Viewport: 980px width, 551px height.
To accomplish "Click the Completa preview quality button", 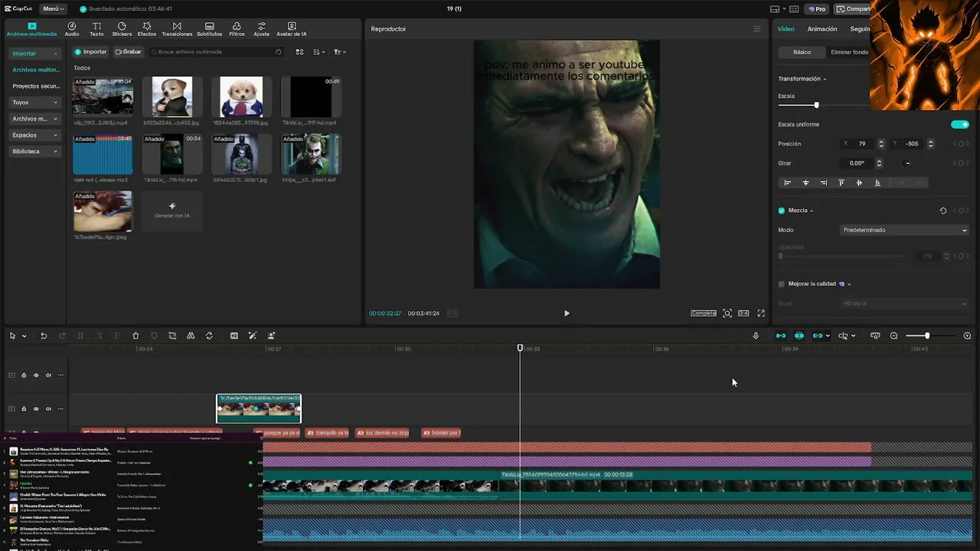I will (704, 313).
